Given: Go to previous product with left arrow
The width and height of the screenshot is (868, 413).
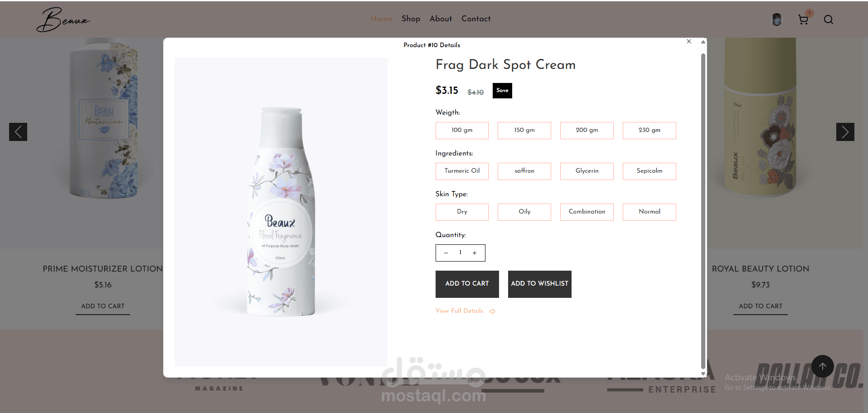Looking at the screenshot, I should click(x=18, y=132).
